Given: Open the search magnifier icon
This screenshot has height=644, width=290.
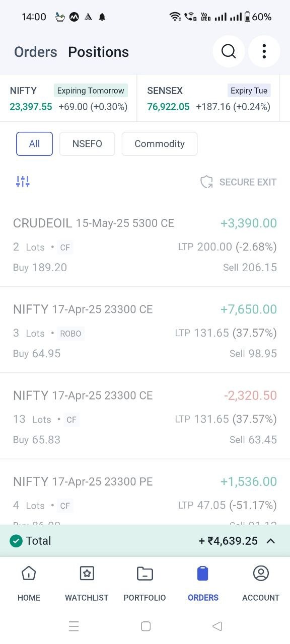Looking at the screenshot, I should click(229, 51).
